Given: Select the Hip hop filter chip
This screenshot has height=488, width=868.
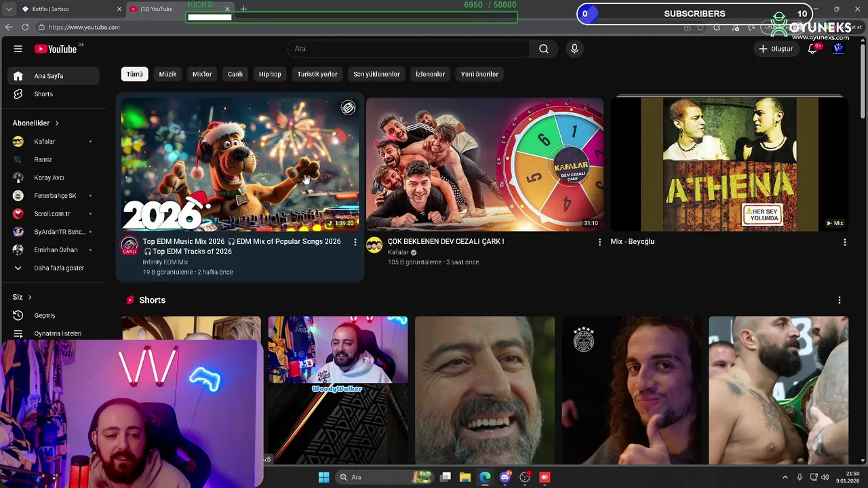Looking at the screenshot, I should click(270, 74).
